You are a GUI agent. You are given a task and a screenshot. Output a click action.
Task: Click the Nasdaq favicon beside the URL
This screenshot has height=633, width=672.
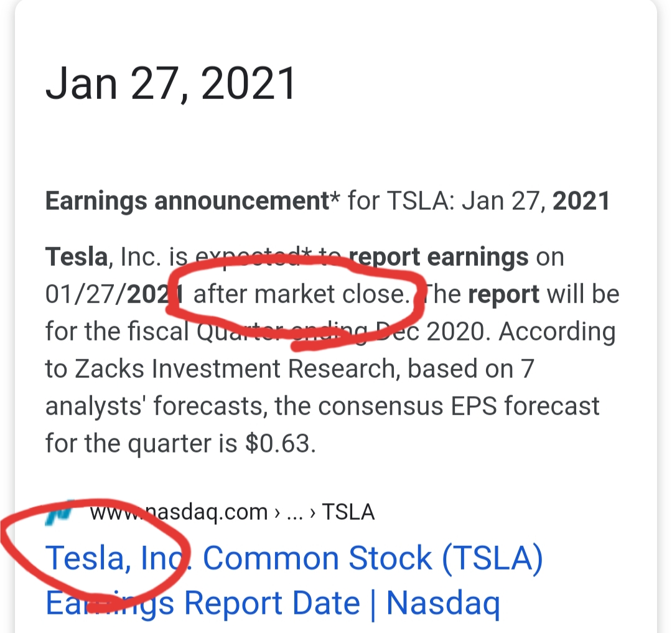60,512
